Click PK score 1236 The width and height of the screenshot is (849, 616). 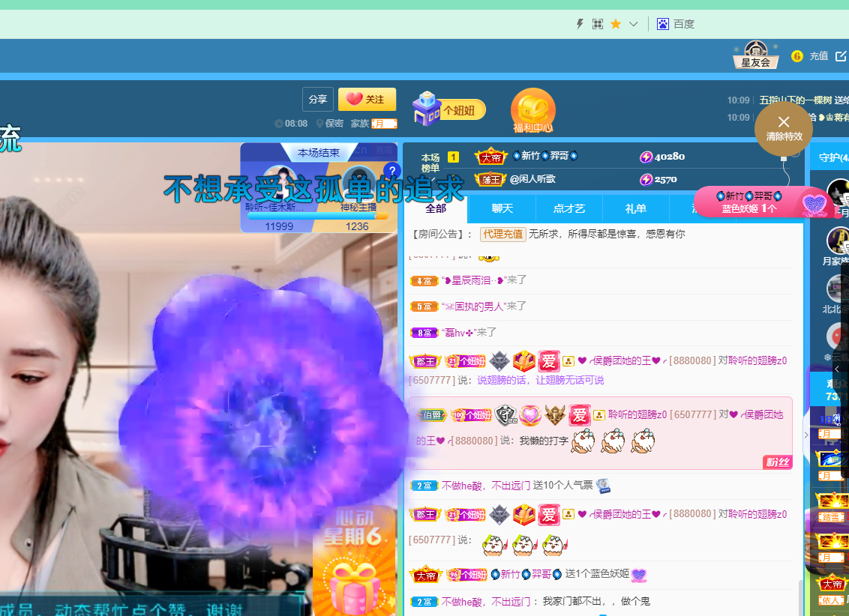(x=357, y=226)
